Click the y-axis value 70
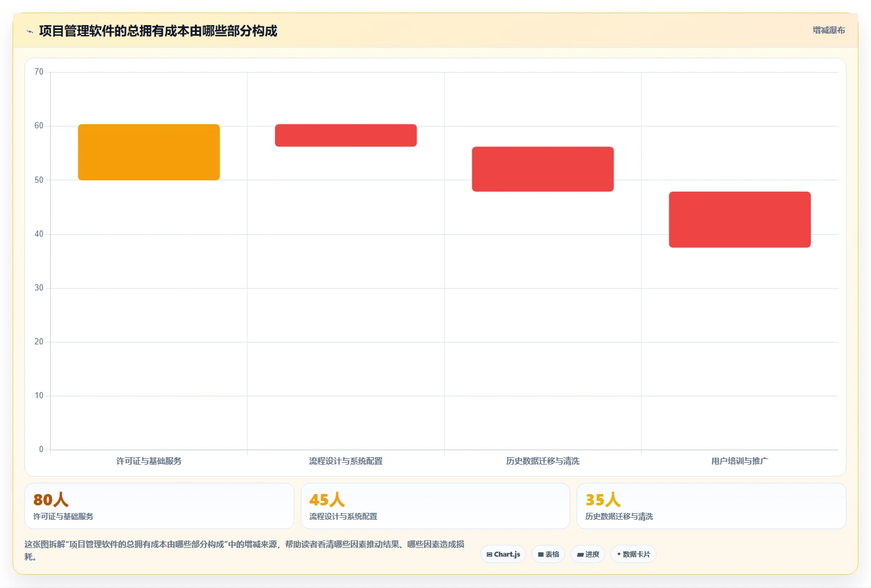Image resolution: width=871 pixels, height=588 pixels. click(39, 72)
